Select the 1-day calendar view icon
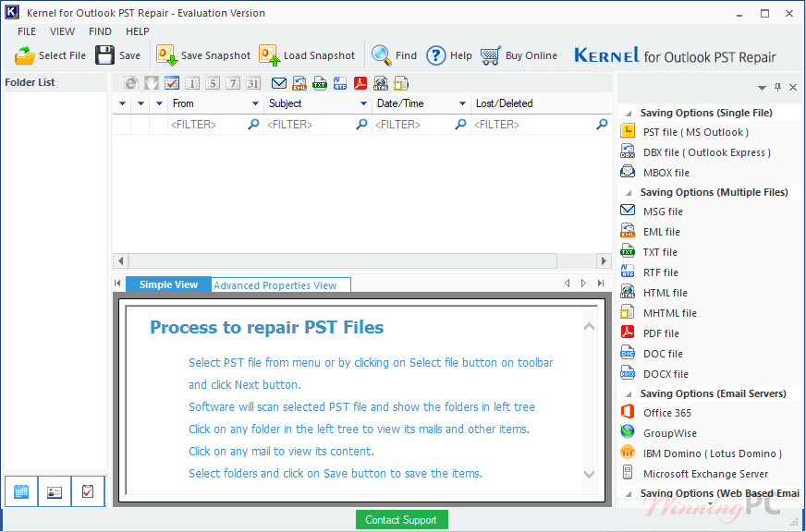806x532 pixels. (x=192, y=83)
